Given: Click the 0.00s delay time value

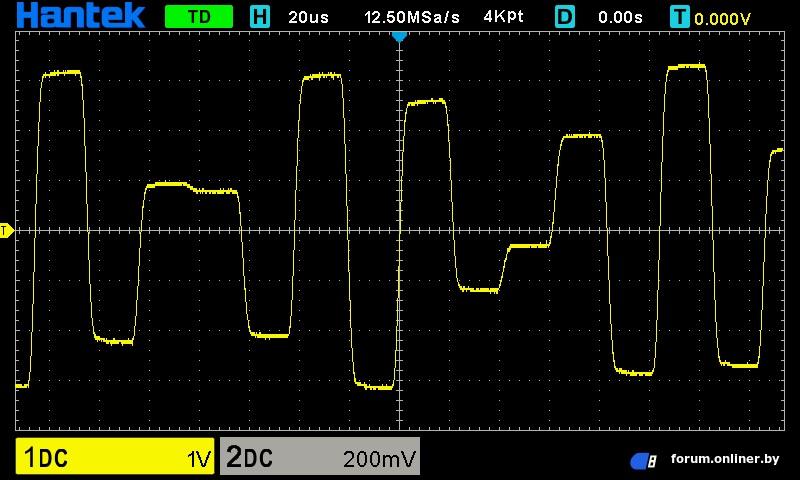Looking at the screenshot, I should tap(620, 17).
